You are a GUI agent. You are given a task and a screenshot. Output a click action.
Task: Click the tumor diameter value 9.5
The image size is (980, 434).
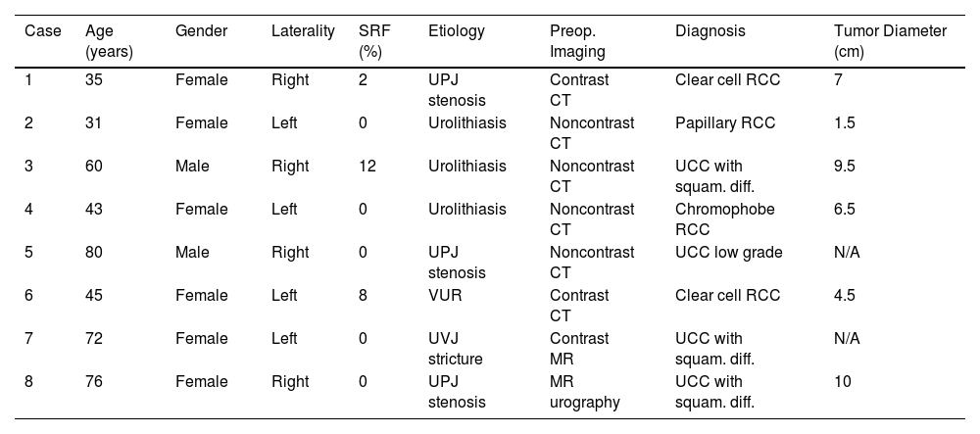click(844, 167)
